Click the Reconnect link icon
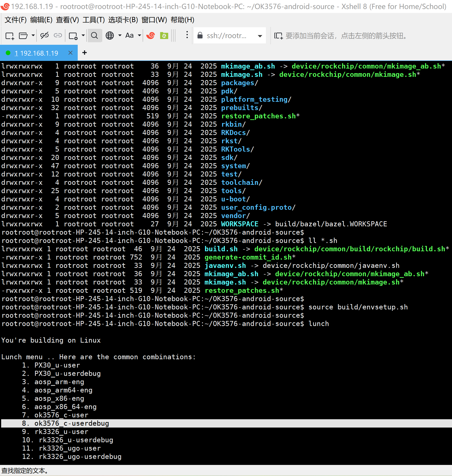 58,36
